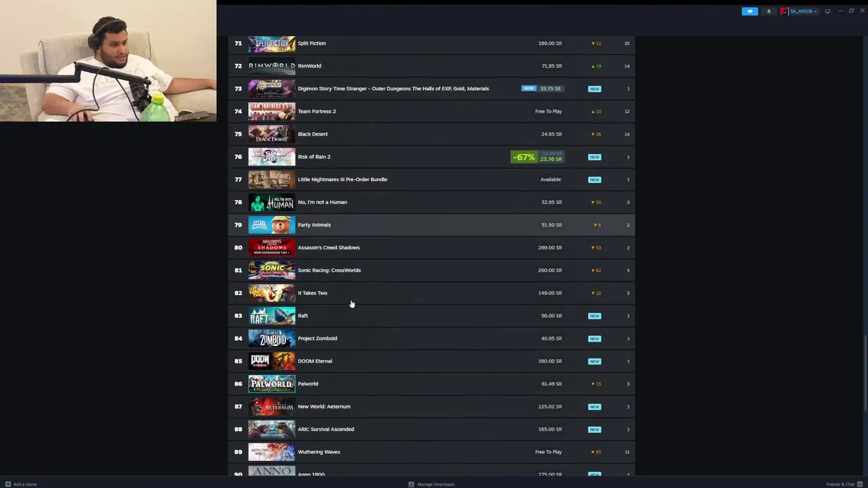The width and height of the screenshot is (868, 488).
Task: Open the notifications bell icon
Action: 768,12
